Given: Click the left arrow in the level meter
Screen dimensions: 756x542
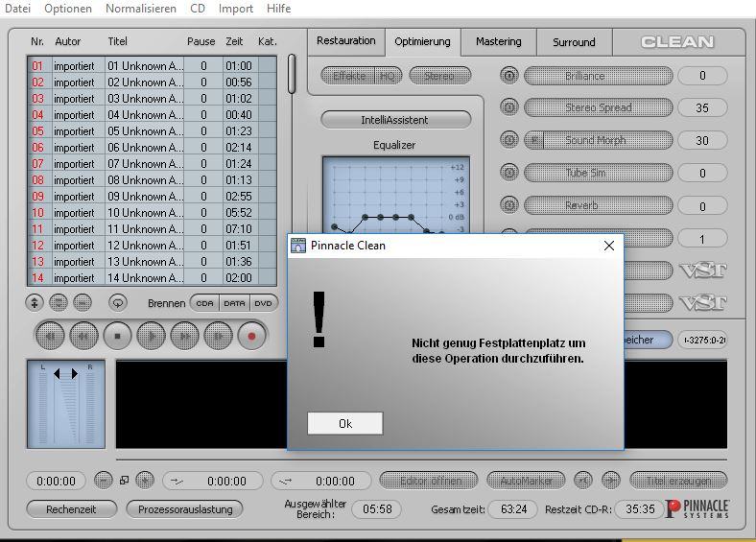Looking at the screenshot, I should coord(57,374).
